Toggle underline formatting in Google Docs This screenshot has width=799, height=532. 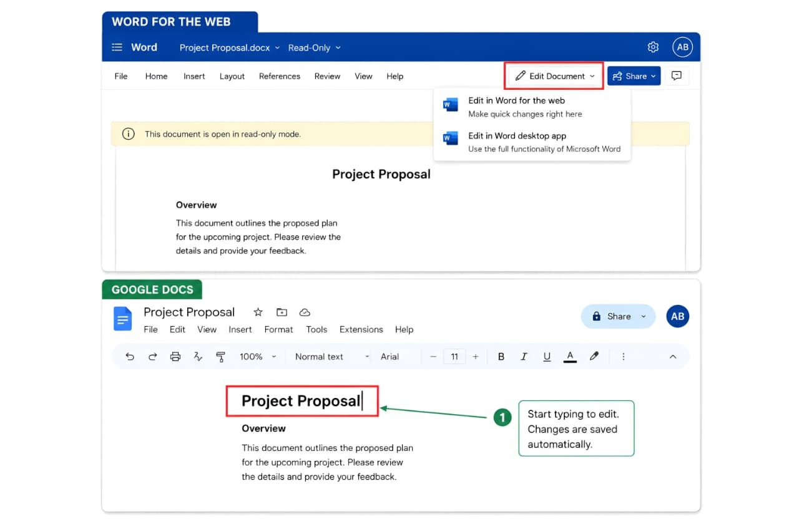pos(547,357)
